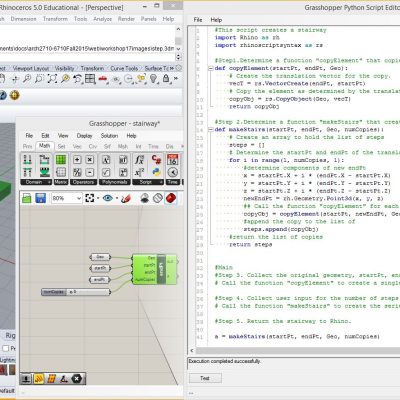Open Grasshopper Solution menu
The width and height of the screenshot is (400, 400).
coord(109,136)
